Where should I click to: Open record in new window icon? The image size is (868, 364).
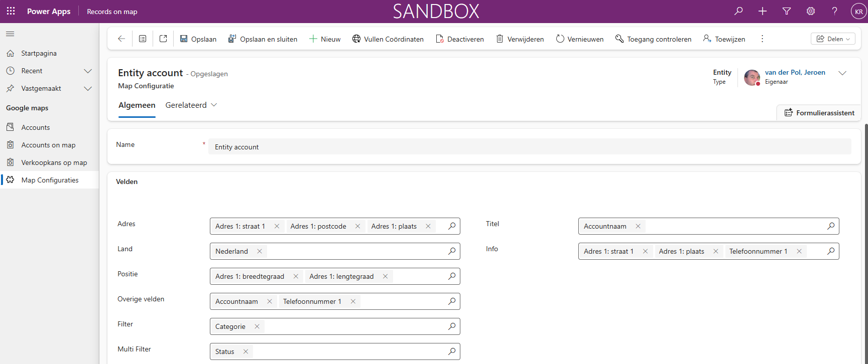click(x=163, y=39)
